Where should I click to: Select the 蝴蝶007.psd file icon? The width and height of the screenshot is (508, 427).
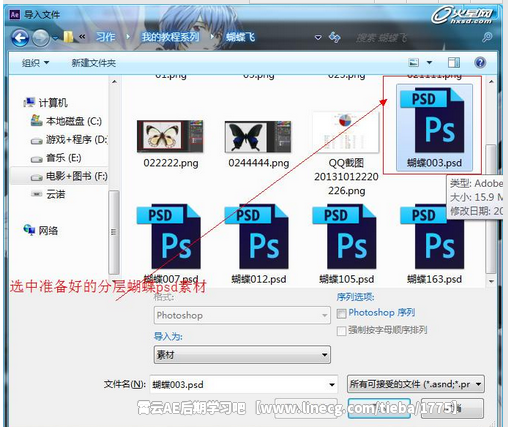click(x=169, y=236)
